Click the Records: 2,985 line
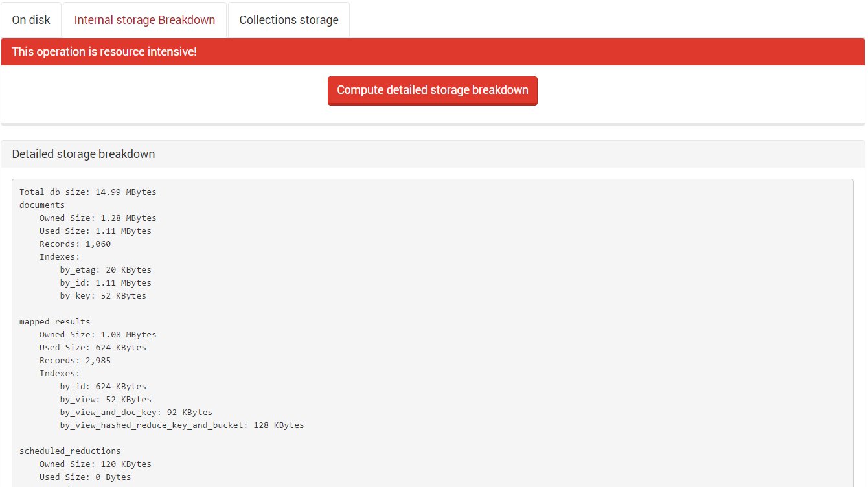Viewport: 868px width, 487px height. pos(75,360)
